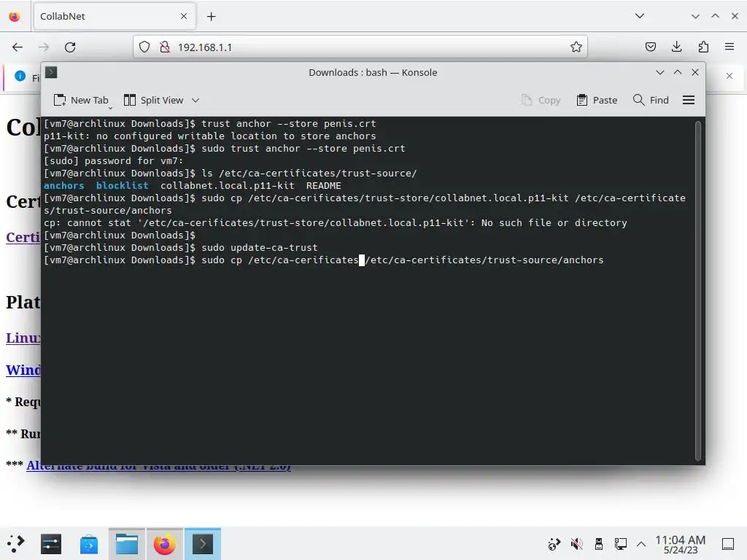
Task: Select the CollabNet browser tab
Action: 115,16
